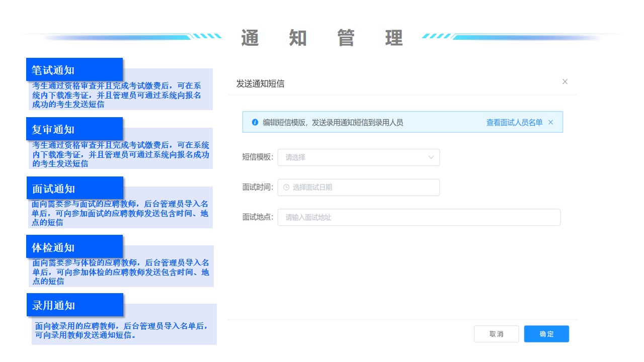
Task: Confirm sending with the 确定 button
Action: 546,334
